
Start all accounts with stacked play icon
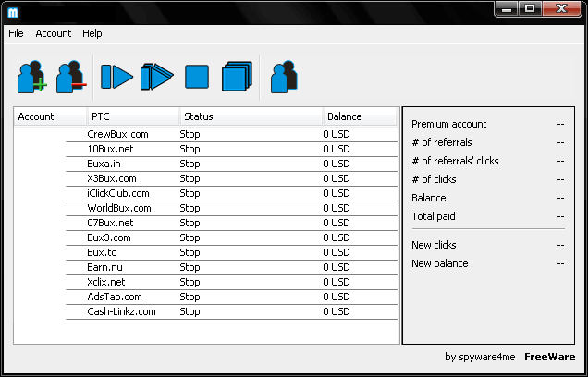coord(157,77)
